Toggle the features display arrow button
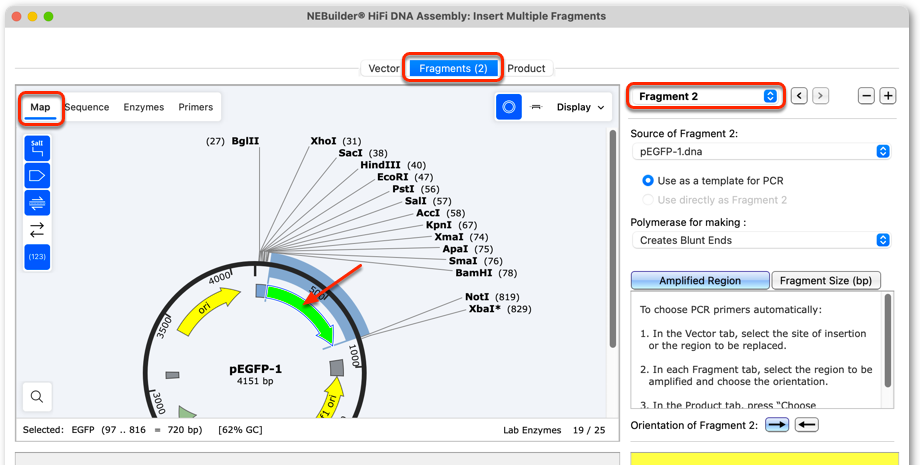 pyautogui.click(x=37, y=175)
